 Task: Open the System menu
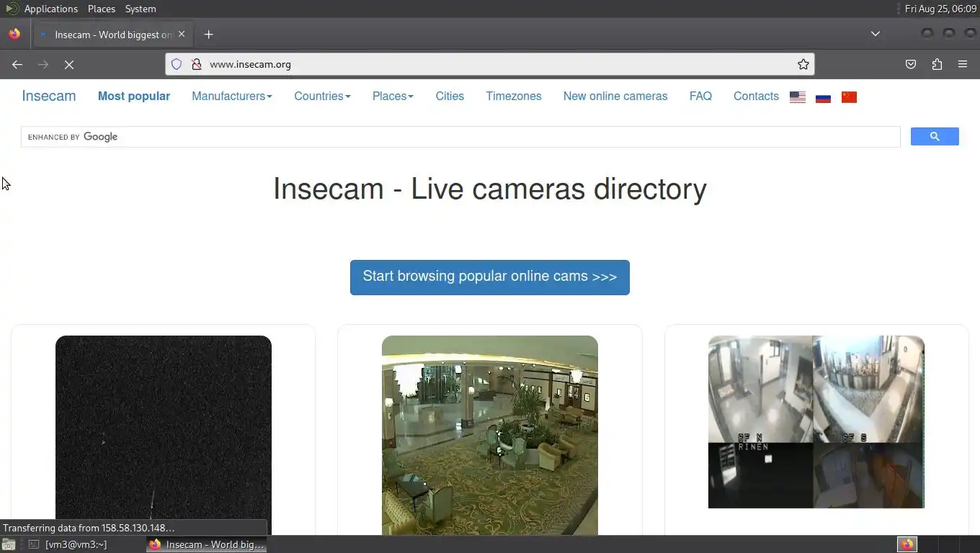coord(141,9)
